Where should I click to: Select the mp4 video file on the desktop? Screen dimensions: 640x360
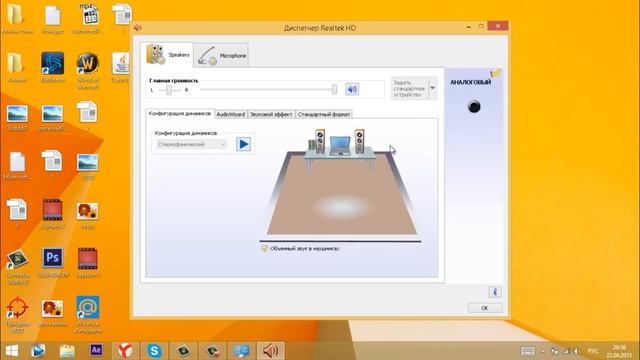[x=87, y=18]
